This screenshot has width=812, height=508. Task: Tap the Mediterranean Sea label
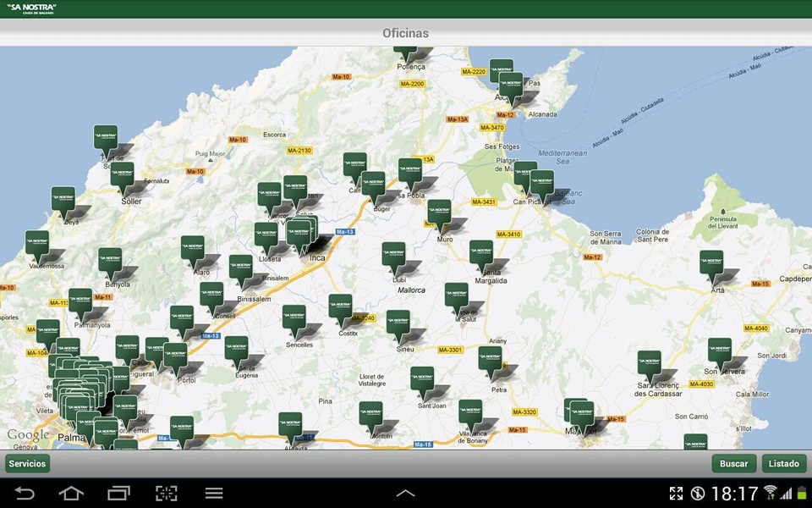562,157
